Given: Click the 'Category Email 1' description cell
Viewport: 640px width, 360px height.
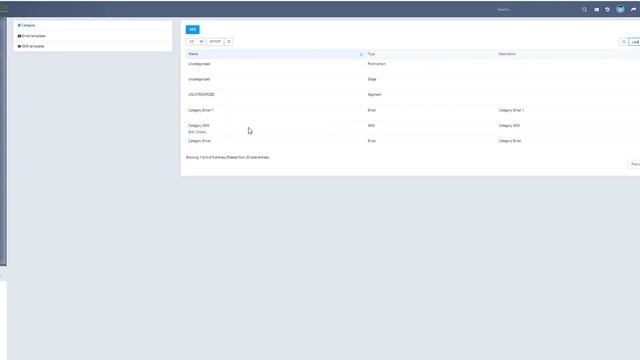Looking at the screenshot, I should pyautogui.click(x=511, y=110).
